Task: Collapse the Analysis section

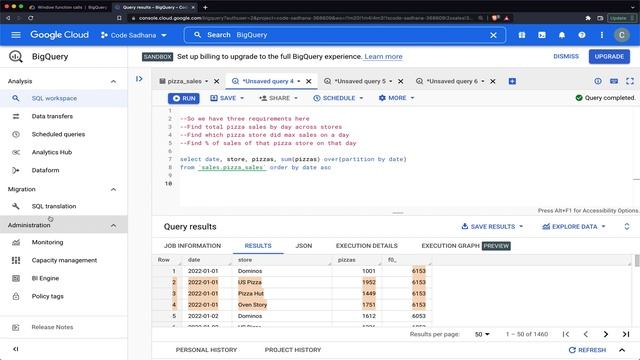Action: [113, 81]
